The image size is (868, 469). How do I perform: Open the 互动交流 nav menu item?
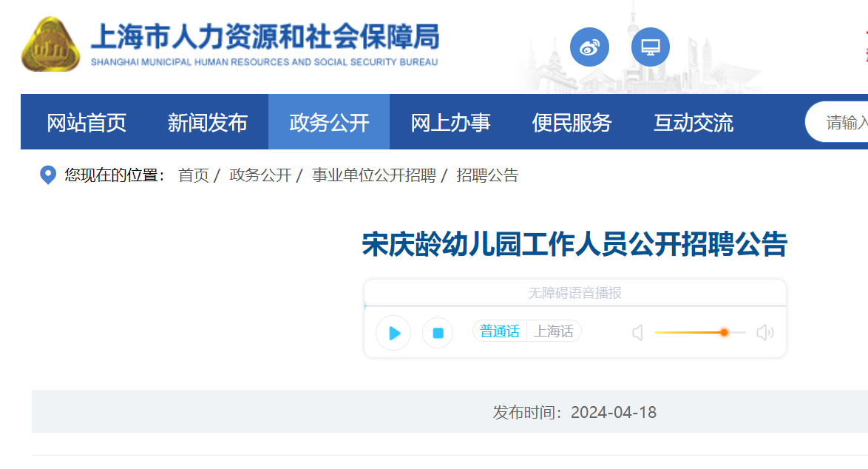pos(694,122)
